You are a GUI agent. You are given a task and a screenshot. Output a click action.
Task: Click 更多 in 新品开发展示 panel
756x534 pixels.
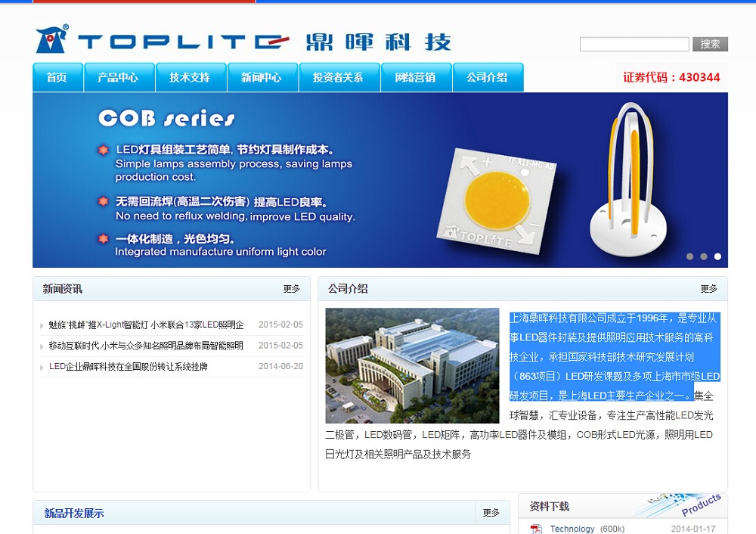tap(491, 513)
